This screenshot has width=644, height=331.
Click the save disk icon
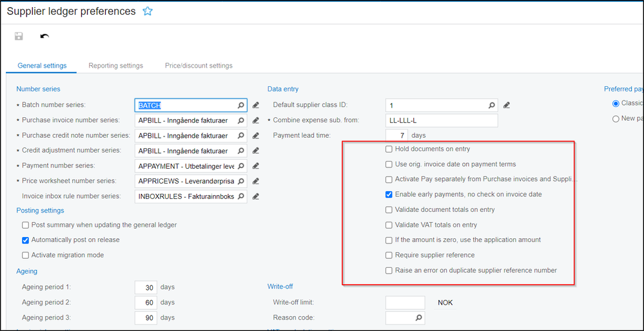[x=19, y=36]
